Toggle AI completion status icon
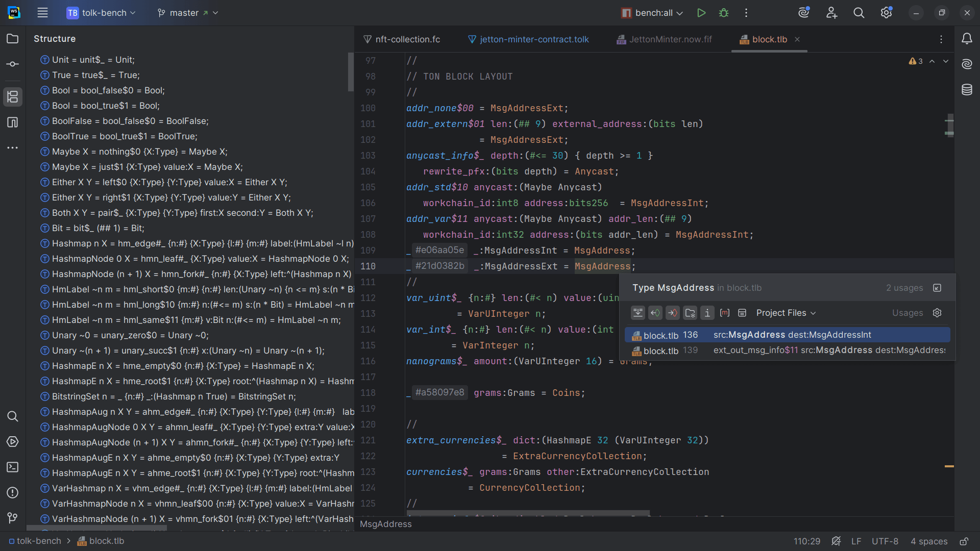 836,541
